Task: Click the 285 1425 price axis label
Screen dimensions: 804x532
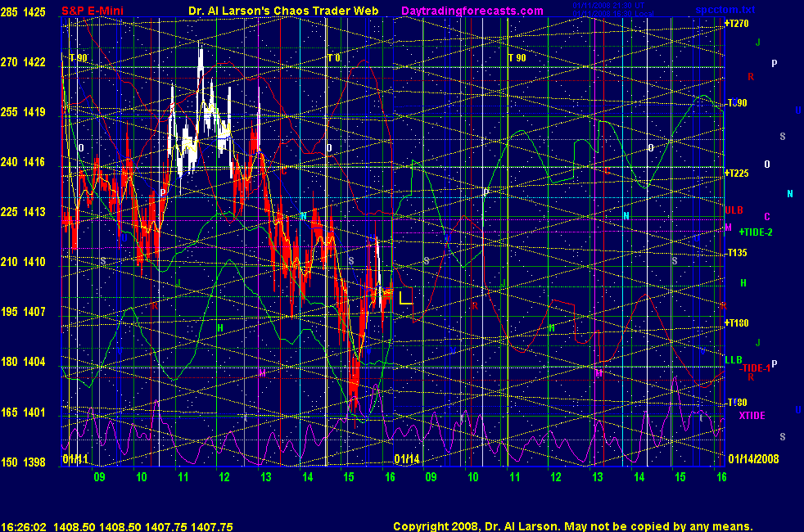Action: click(23, 11)
